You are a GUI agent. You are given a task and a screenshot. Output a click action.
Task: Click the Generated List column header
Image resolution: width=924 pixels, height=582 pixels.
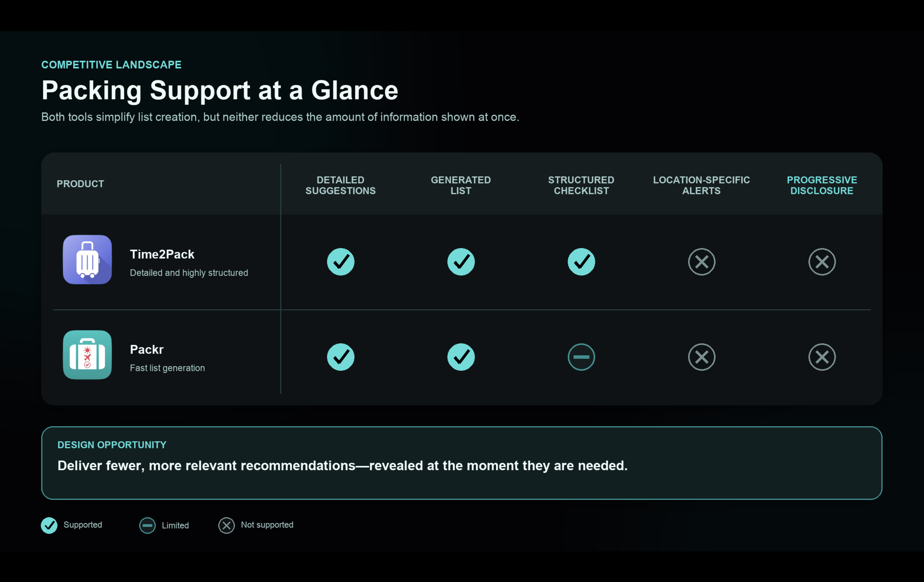[x=461, y=185]
